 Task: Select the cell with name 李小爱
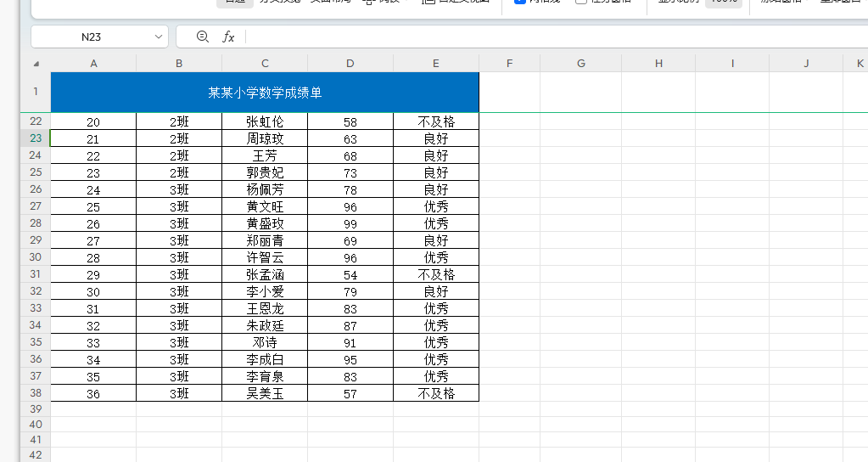coord(265,291)
